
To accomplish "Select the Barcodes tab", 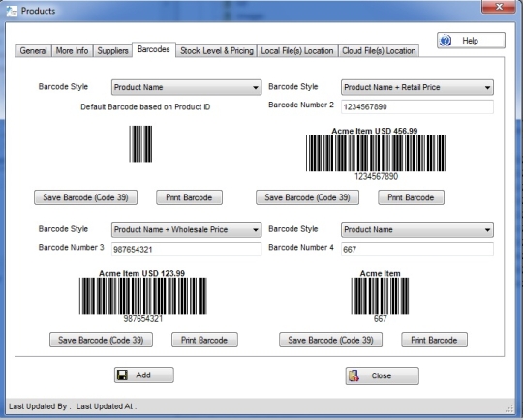I will tap(154, 49).
